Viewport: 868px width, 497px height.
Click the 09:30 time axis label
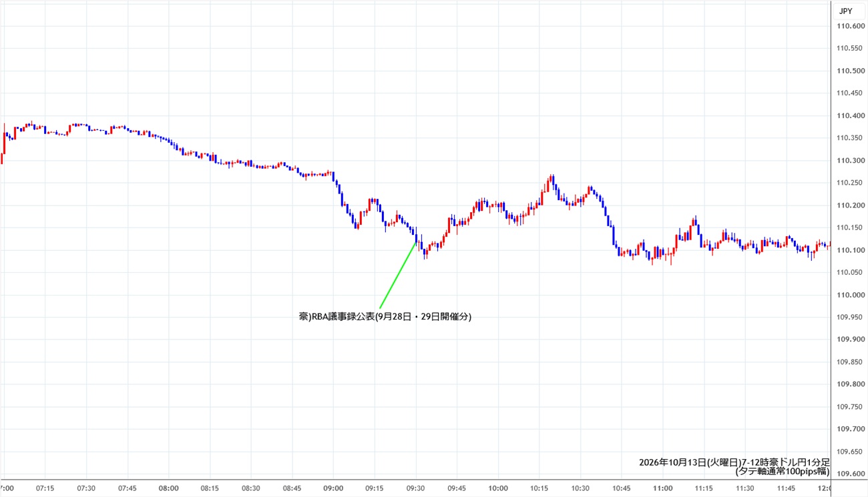(x=416, y=488)
